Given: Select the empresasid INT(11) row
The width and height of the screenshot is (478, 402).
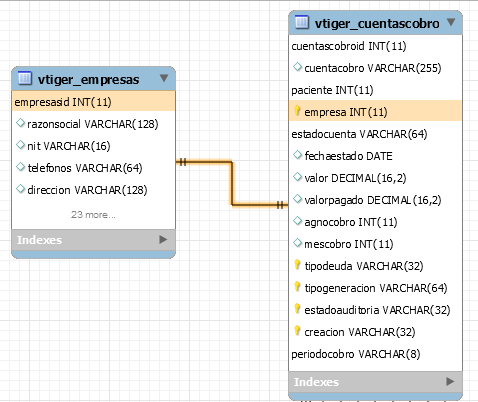Looking at the screenshot, I should [93, 101].
